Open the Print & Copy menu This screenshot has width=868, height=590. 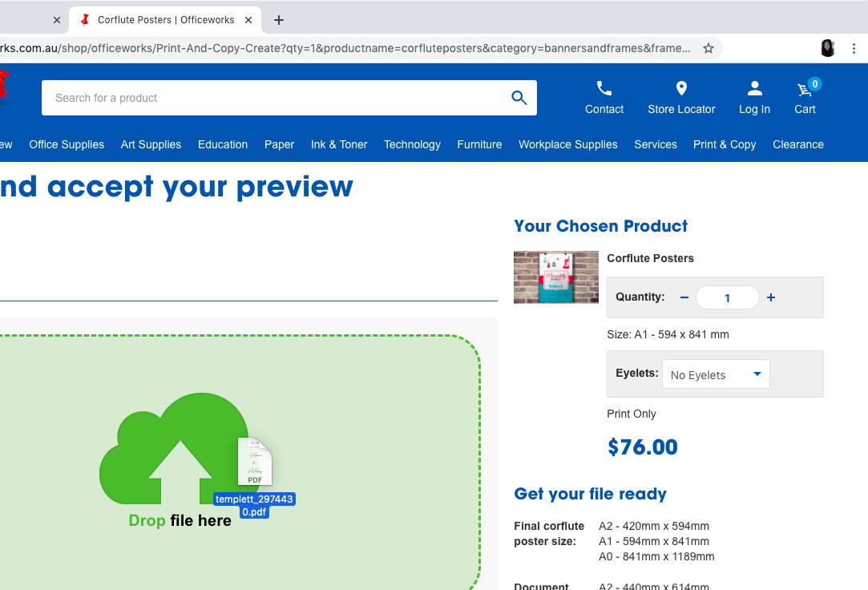tap(724, 144)
